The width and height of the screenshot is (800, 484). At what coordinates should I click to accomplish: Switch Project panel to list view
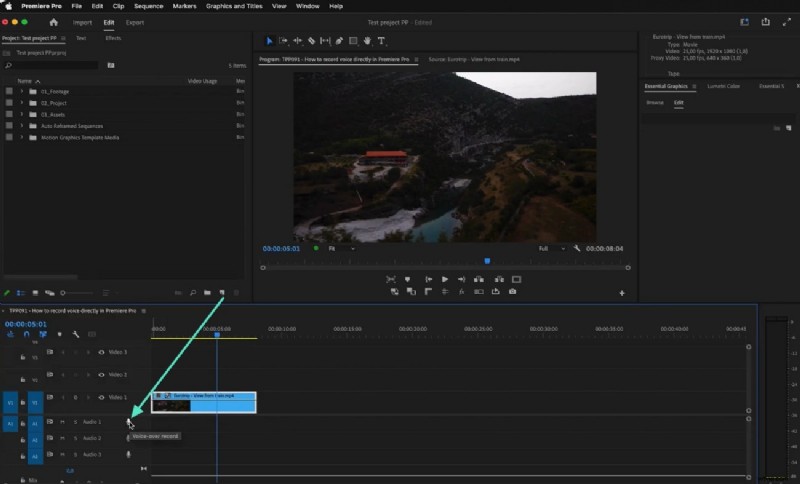(21, 293)
